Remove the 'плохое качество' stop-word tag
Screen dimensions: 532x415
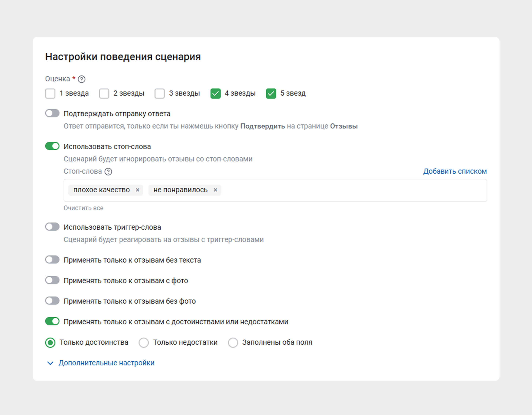click(137, 190)
